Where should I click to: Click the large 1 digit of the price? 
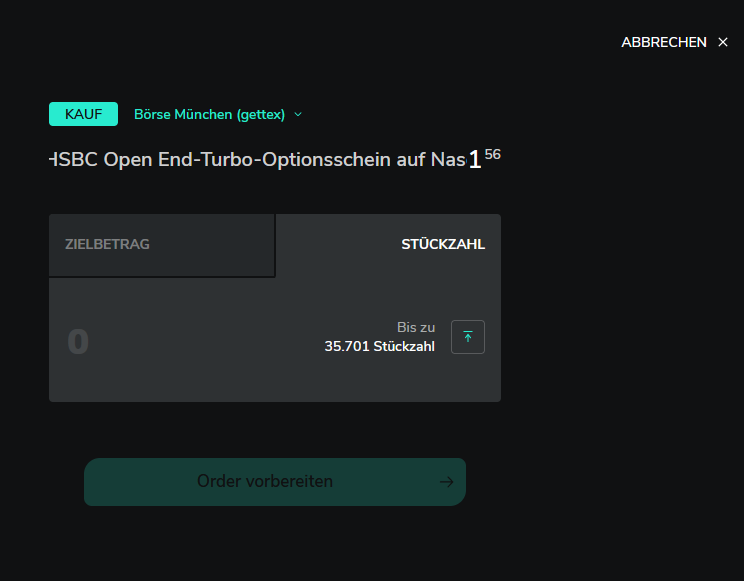(475, 160)
